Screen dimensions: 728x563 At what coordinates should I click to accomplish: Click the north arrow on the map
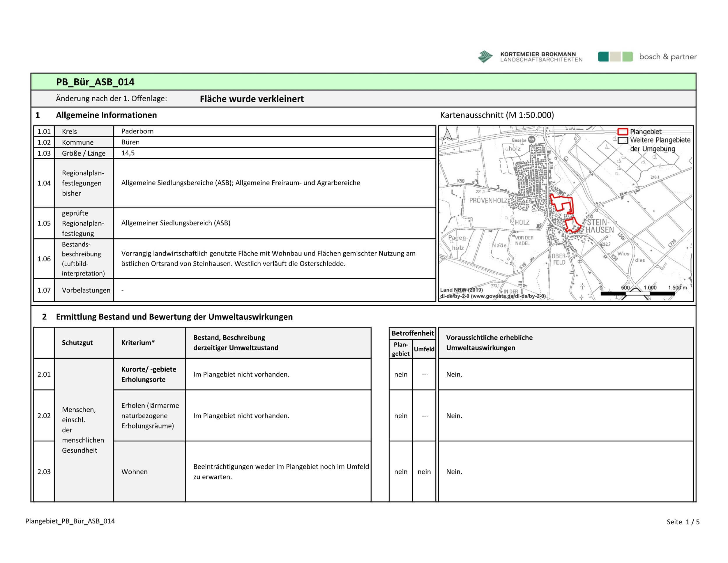pos(447,135)
